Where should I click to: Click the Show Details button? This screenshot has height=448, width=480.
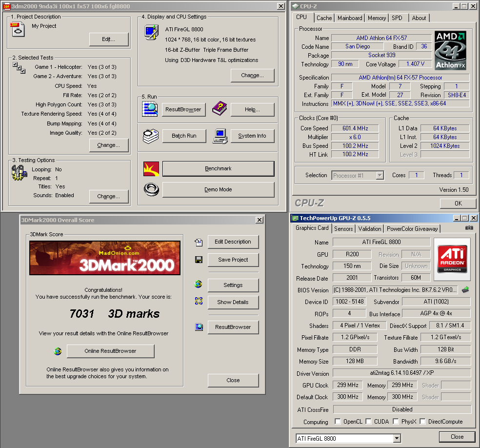233,302
